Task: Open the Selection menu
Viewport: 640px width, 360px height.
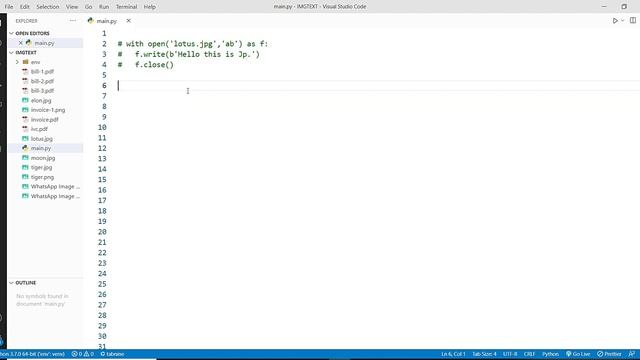Action: pos(48,7)
